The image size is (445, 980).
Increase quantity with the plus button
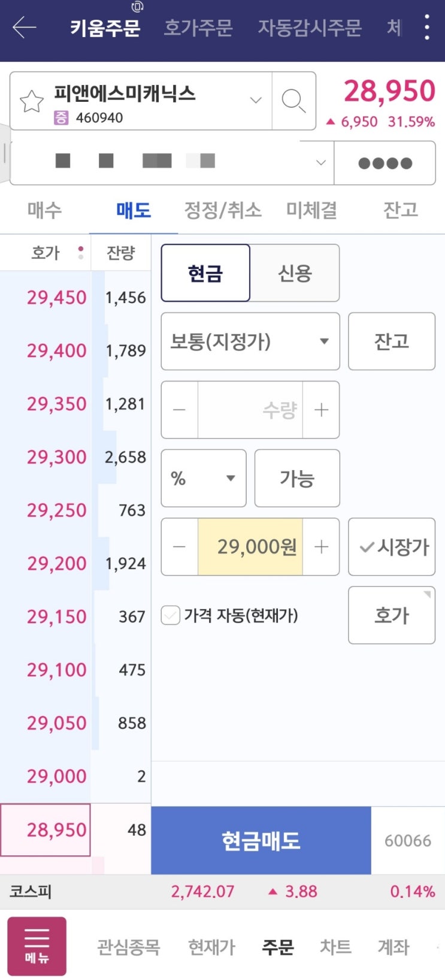click(322, 410)
